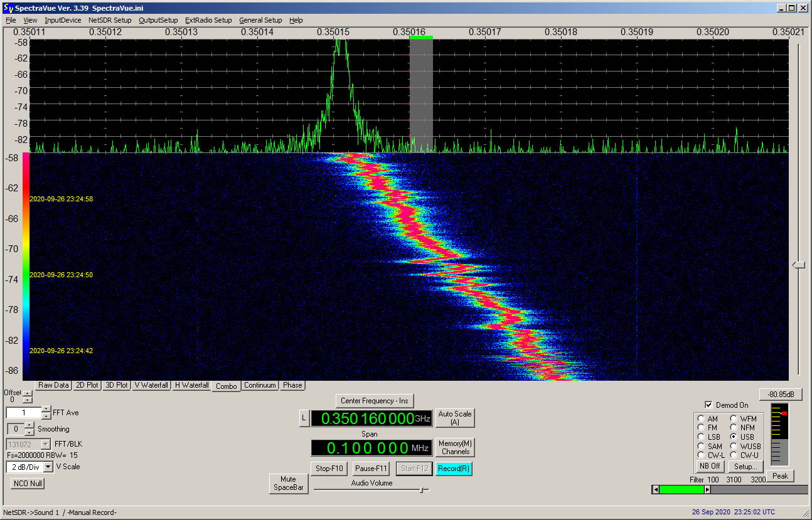Select the AM demodulation mode
This screenshot has height=520, width=812.
[x=700, y=419]
